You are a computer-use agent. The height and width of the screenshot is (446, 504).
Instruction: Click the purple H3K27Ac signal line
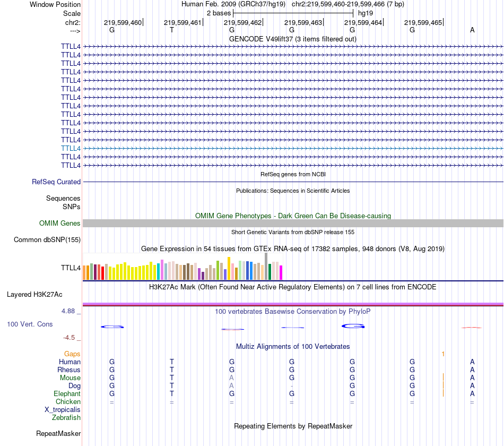coord(293,304)
